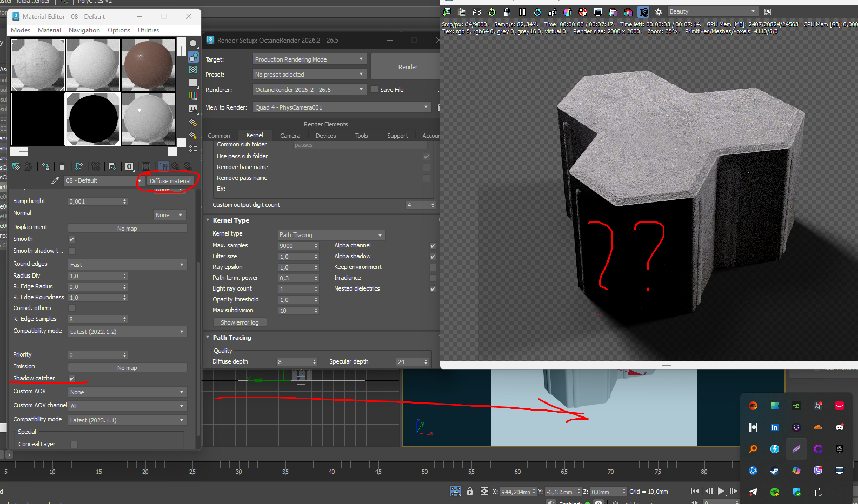Open the Kernel type dropdown
The image size is (858, 504).
click(x=331, y=235)
